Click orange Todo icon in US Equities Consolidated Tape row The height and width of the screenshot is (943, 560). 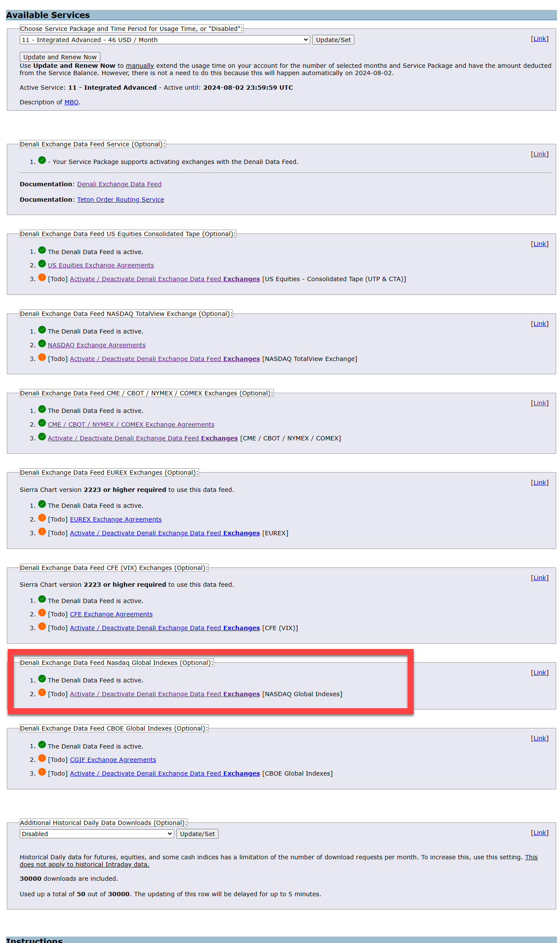42,277
